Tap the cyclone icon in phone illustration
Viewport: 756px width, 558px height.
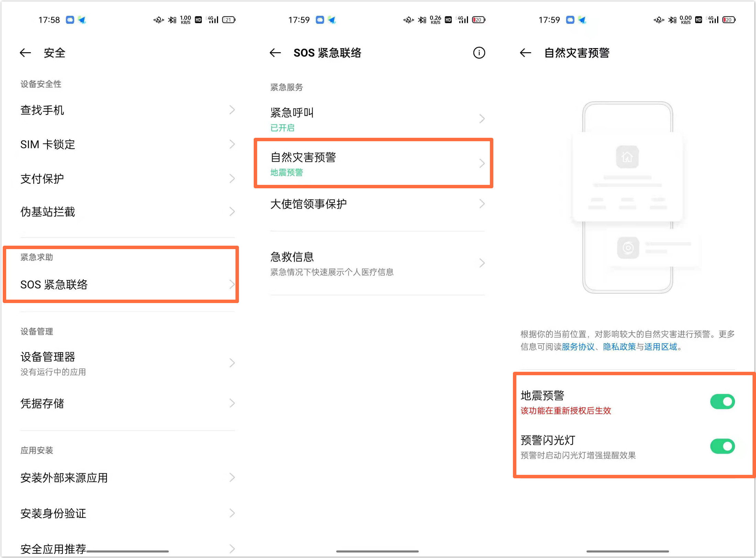click(x=628, y=247)
